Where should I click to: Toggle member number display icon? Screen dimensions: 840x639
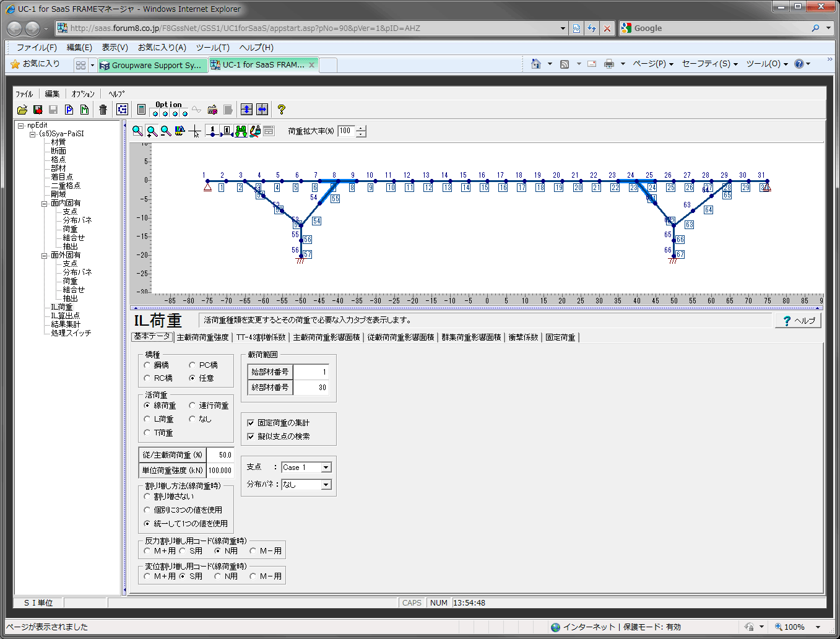(x=227, y=131)
